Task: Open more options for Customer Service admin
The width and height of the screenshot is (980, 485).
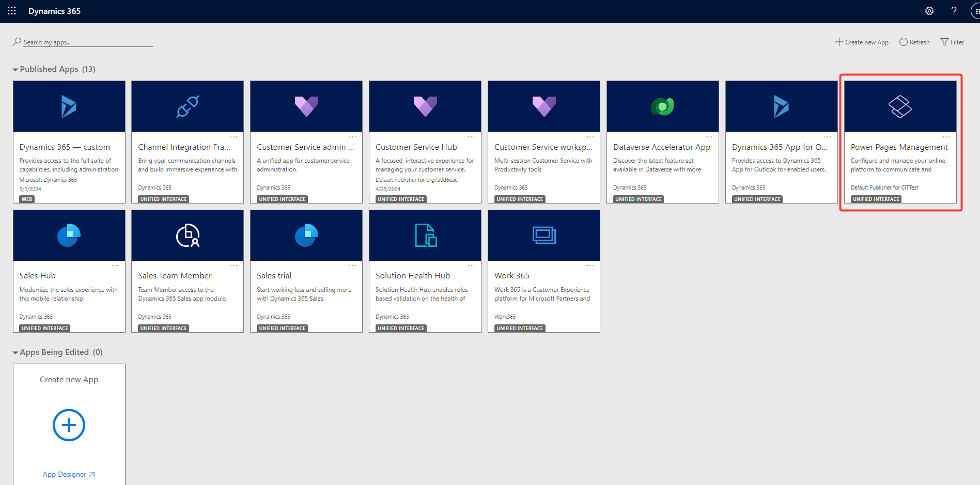Action: tap(352, 137)
